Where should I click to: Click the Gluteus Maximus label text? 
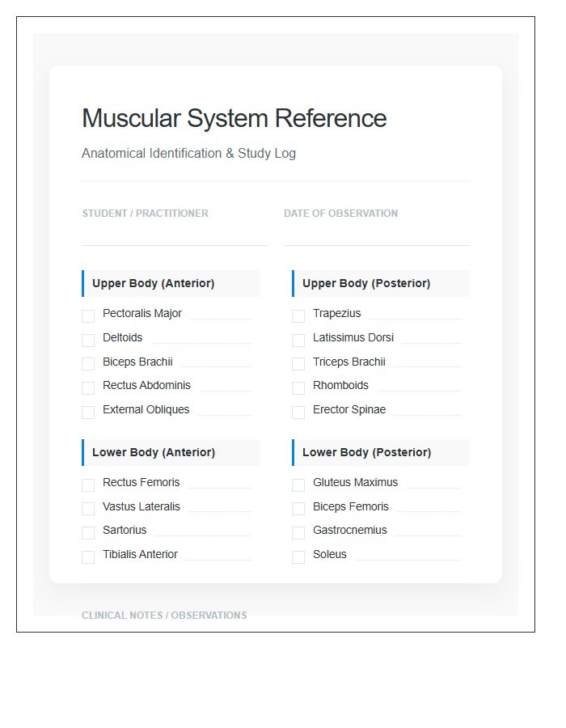(x=356, y=482)
